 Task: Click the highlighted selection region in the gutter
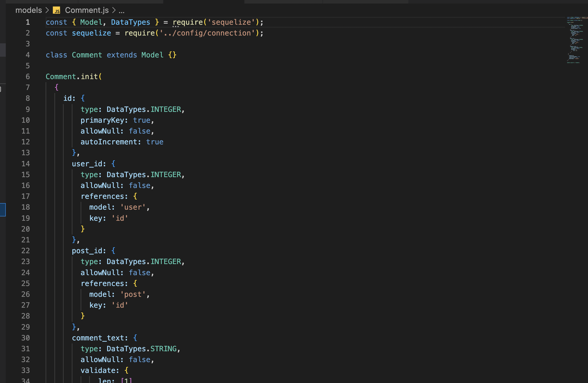click(x=3, y=209)
